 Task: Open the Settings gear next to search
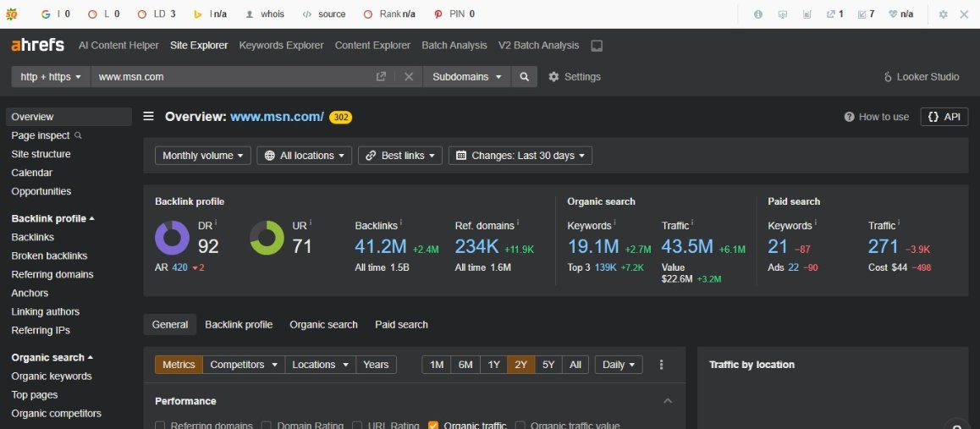point(575,76)
